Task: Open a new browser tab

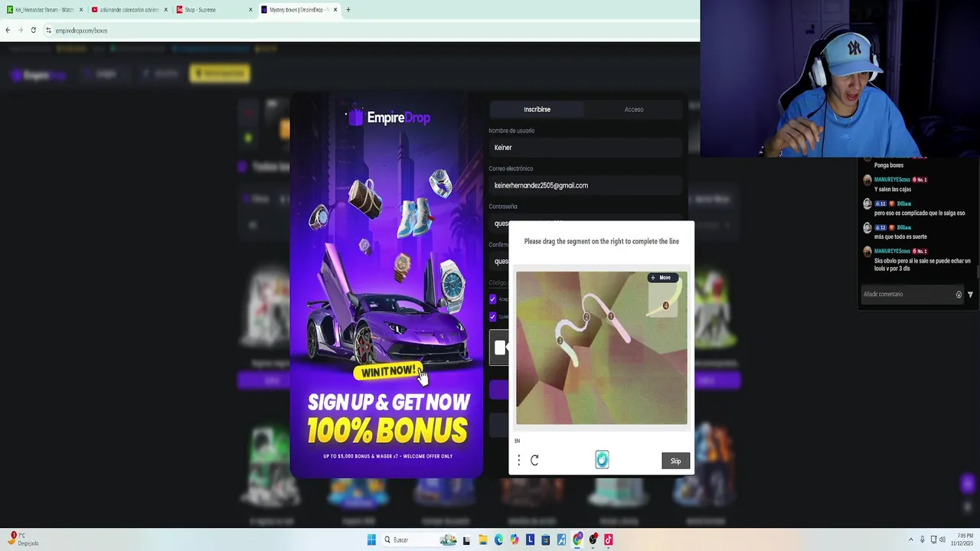Action: pos(348,10)
